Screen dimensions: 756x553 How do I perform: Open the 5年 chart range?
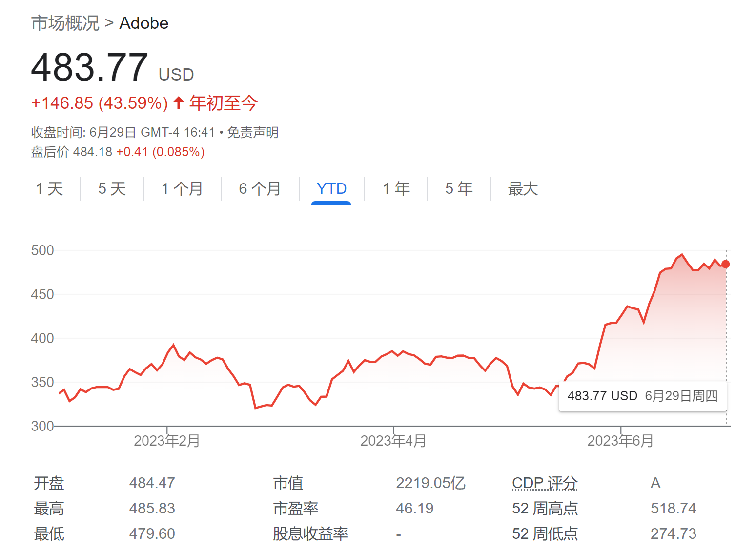coord(458,189)
